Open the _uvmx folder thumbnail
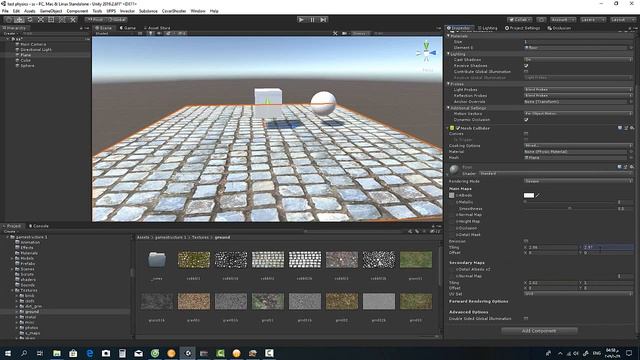 point(157,260)
